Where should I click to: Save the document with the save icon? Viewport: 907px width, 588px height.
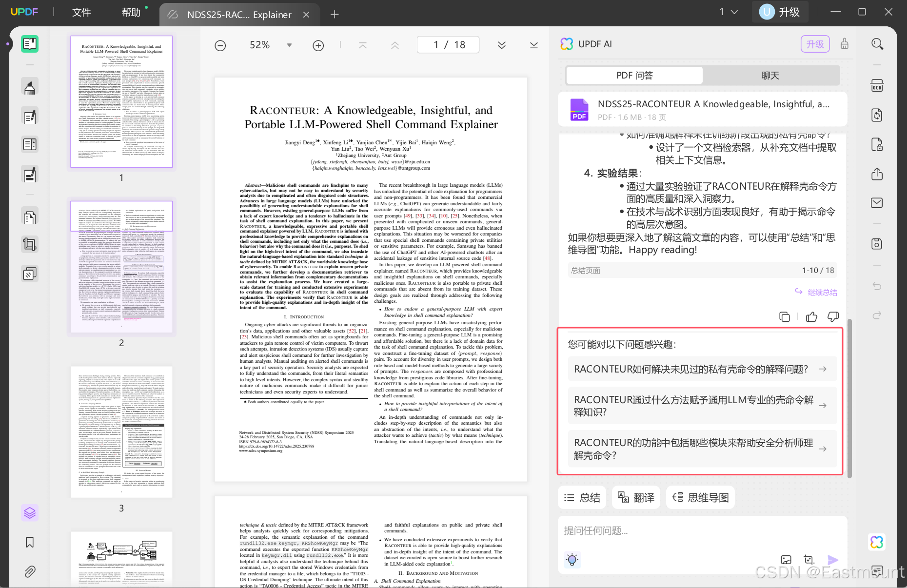(877, 244)
